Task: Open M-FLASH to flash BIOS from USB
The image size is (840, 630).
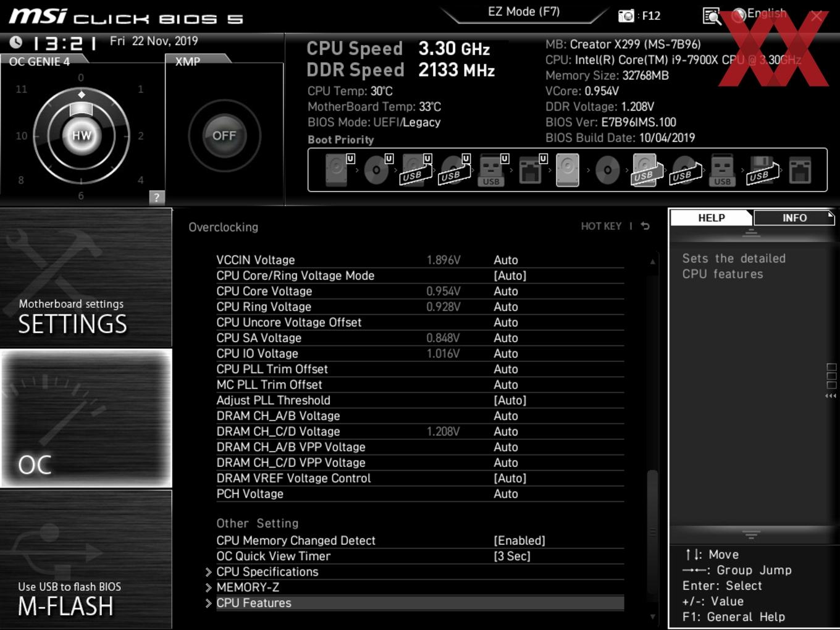Action: [x=86, y=560]
